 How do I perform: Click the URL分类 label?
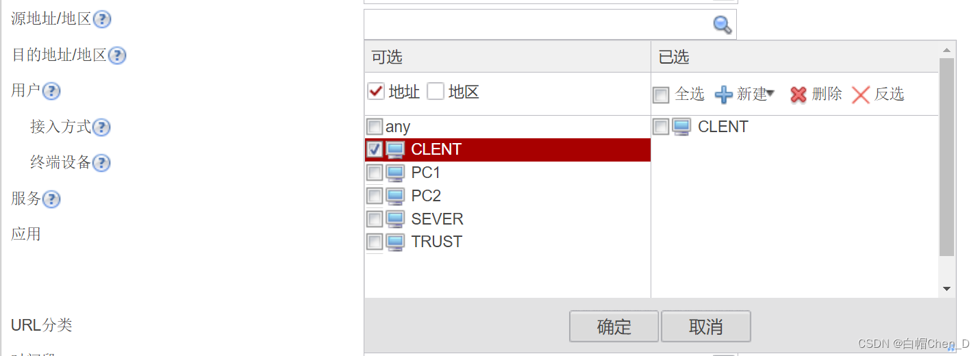(x=42, y=325)
